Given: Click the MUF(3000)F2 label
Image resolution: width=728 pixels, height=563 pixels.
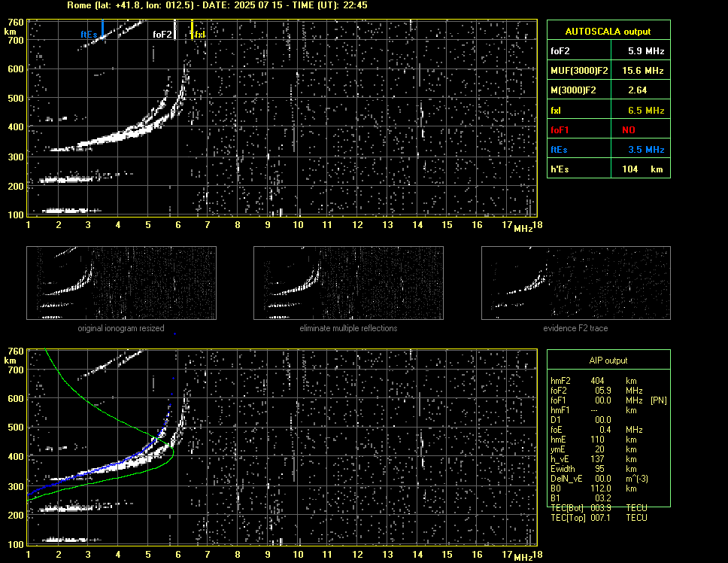Looking at the screenshot, I should pos(579,71).
